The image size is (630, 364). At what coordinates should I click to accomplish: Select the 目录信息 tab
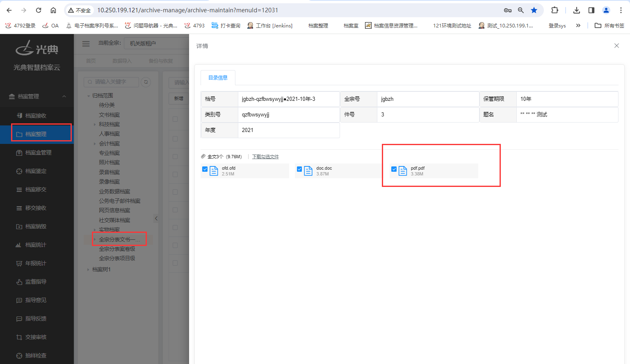[x=218, y=77]
